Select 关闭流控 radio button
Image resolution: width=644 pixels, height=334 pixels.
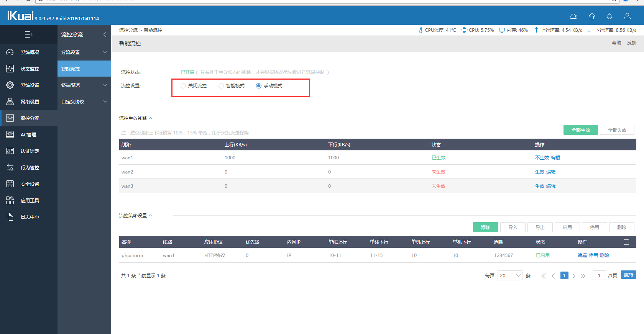(183, 86)
